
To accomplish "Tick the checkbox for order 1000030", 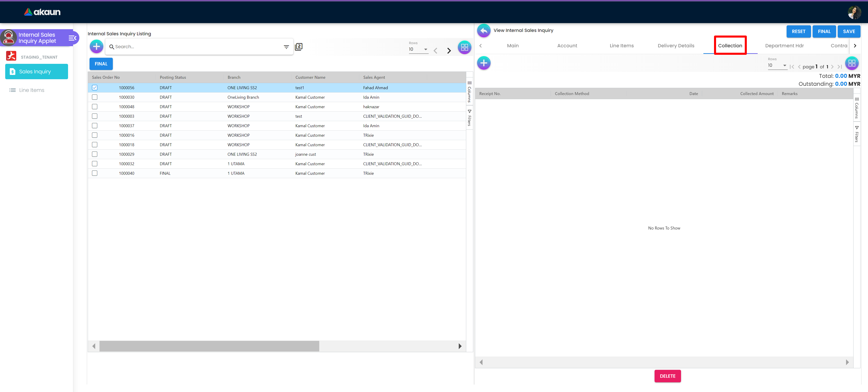I will (x=95, y=97).
